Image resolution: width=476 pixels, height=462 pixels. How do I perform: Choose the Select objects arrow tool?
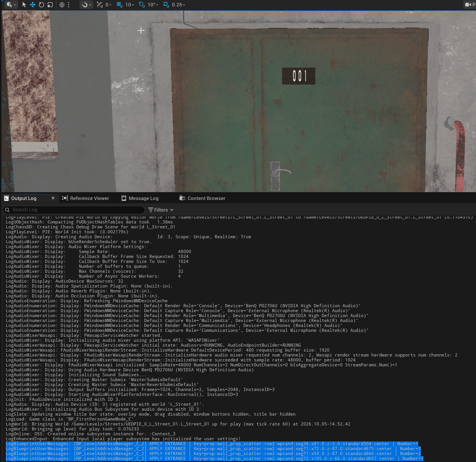click(24, 5)
